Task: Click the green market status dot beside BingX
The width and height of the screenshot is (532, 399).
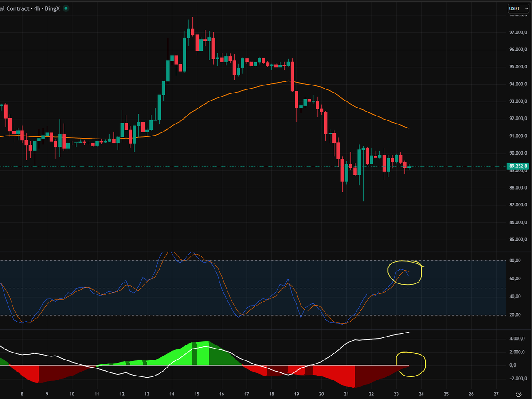Action: [66, 8]
